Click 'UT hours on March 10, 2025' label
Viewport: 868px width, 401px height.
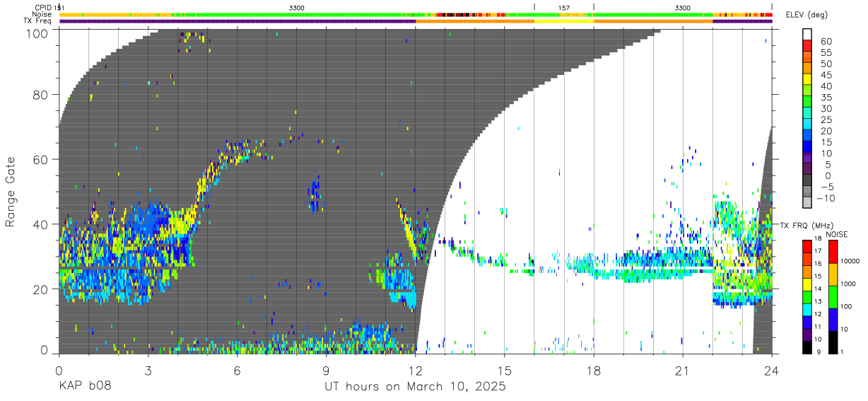click(415, 387)
